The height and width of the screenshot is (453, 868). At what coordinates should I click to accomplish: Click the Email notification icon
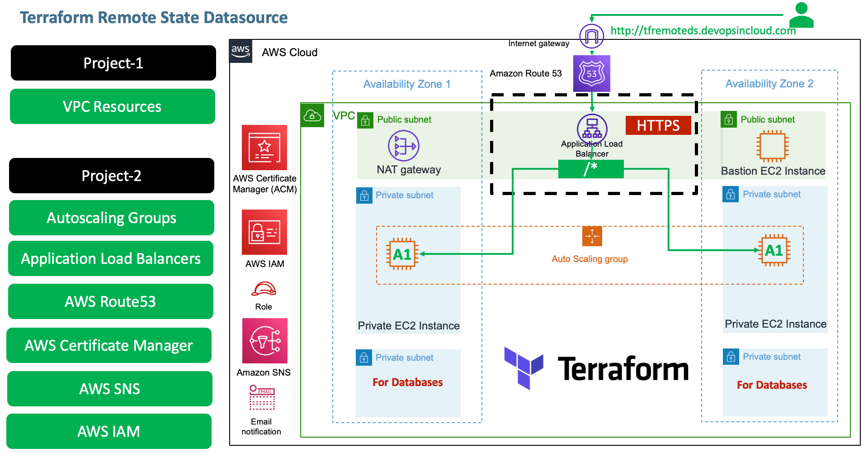point(262,397)
